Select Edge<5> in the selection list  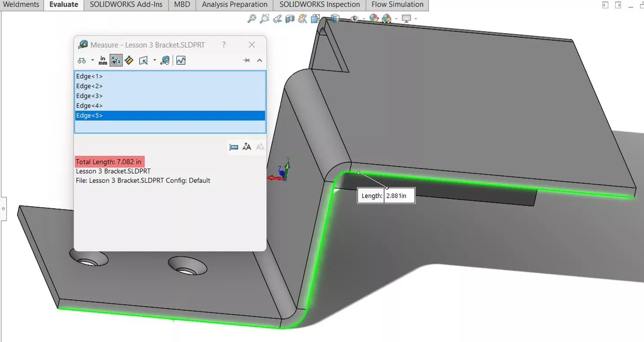coord(170,115)
